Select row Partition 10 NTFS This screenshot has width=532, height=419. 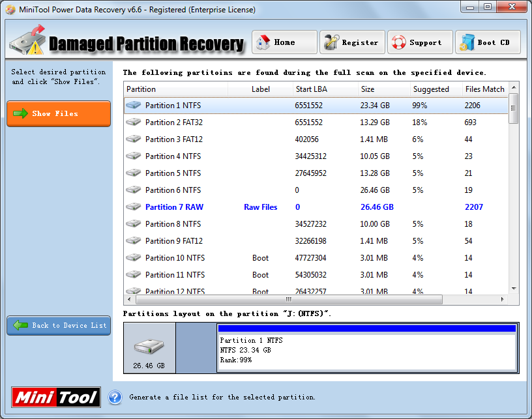pyautogui.click(x=316, y=258)
